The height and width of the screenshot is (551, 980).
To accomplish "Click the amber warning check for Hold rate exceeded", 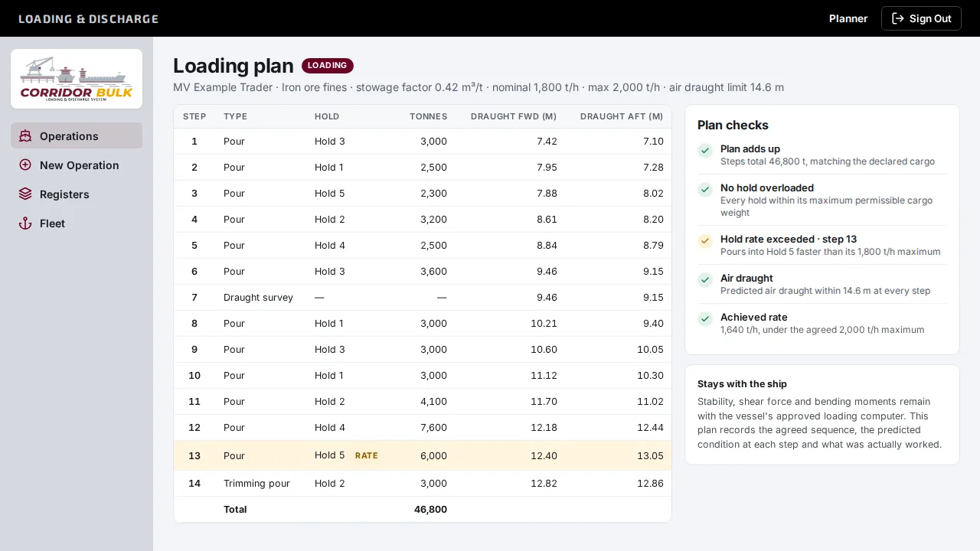I will [705, 241].
